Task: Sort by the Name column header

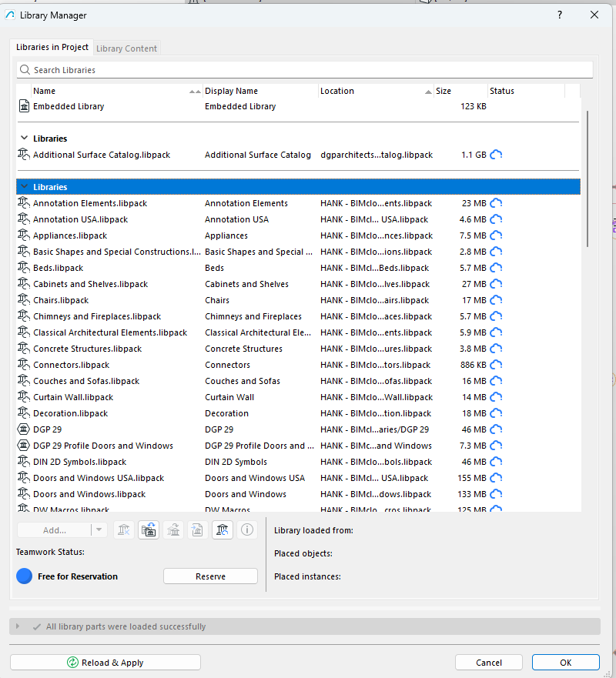Action: click(x=117, y=91)
